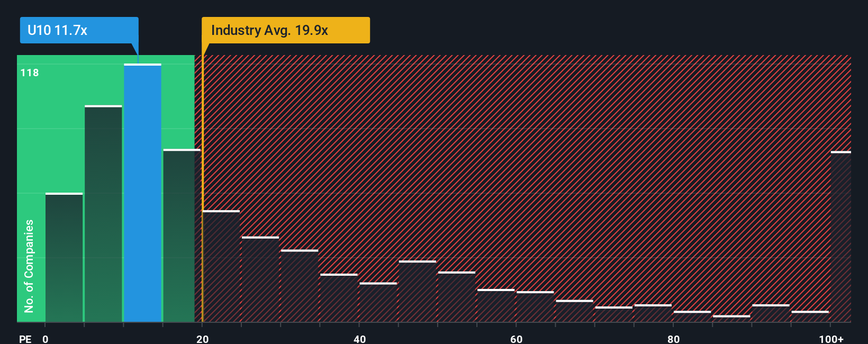Select the first bar at PE 0

[64, 257]
